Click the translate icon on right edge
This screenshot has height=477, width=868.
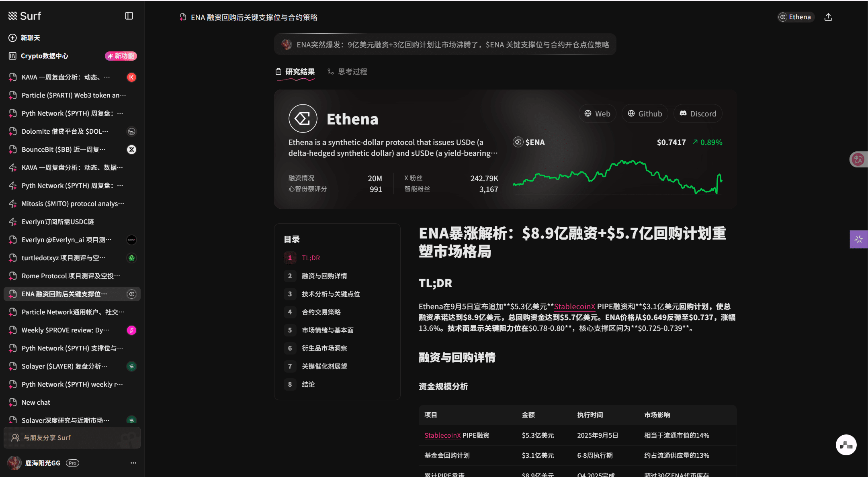tap(858, 159)
